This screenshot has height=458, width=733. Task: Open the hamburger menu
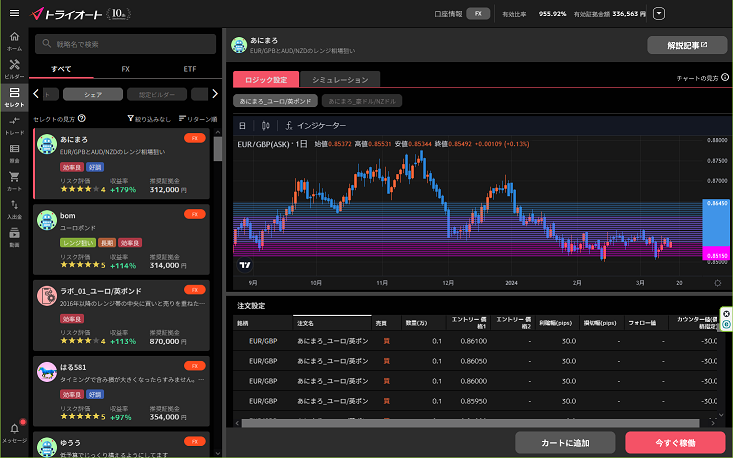(x=14, y=13)
